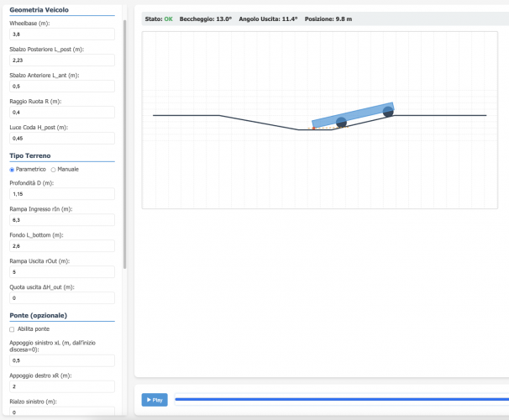Click the Wheelbase input field

61,34
